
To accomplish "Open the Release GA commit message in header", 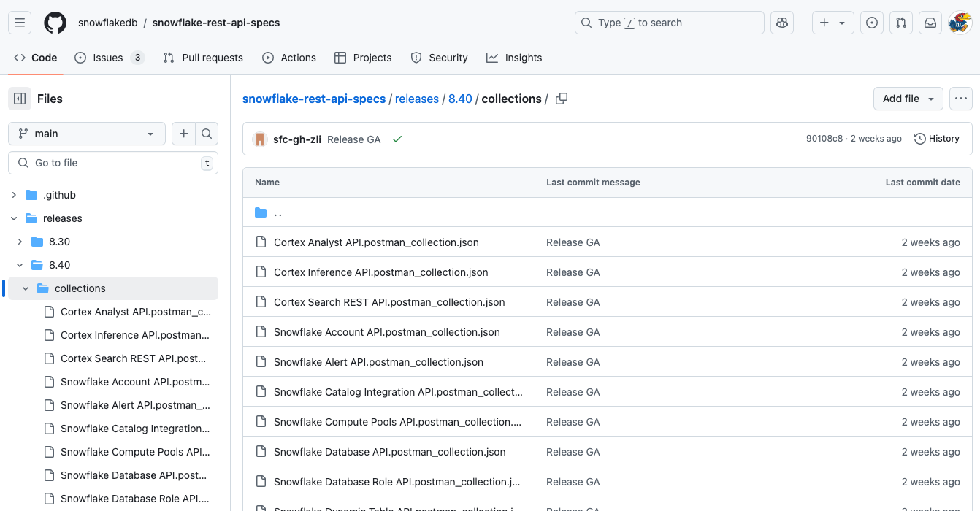I will click(354, 139).
